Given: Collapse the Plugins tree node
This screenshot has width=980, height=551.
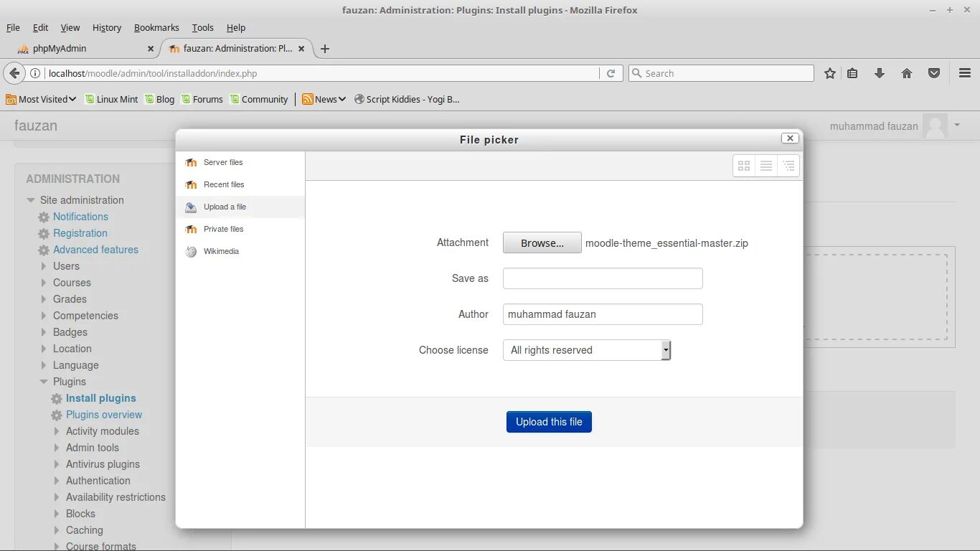Looking at the screenshot, I should coord(44,382).
